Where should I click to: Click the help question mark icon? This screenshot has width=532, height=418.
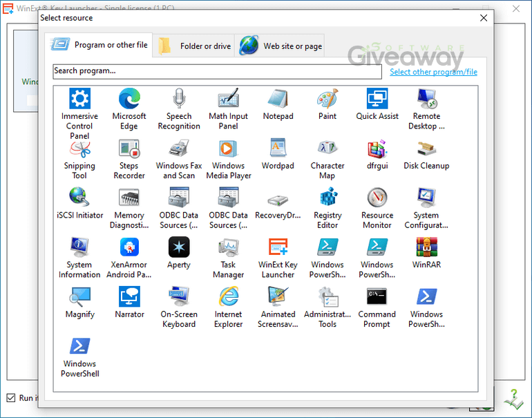click(513, 399)
